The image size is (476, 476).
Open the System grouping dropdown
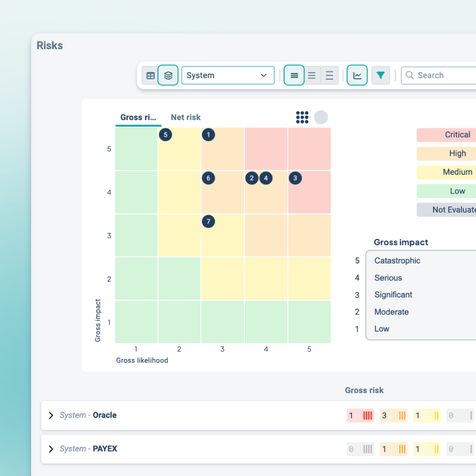coord(228,76)
